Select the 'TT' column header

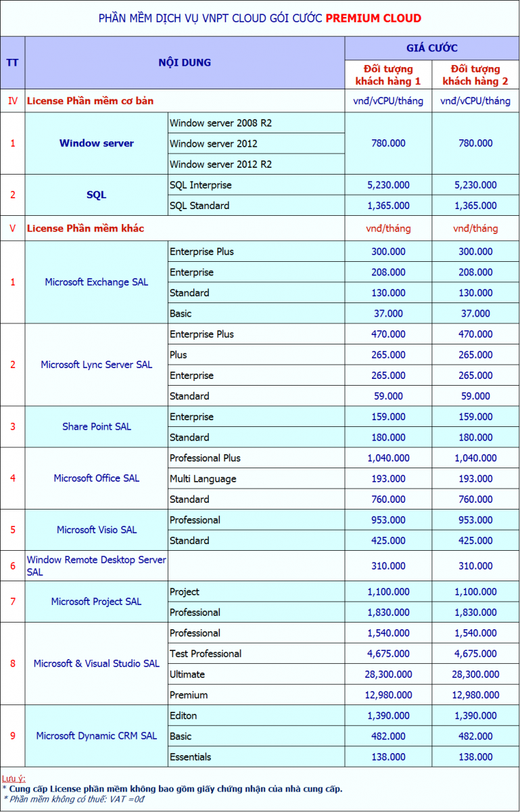click(12, 62)
